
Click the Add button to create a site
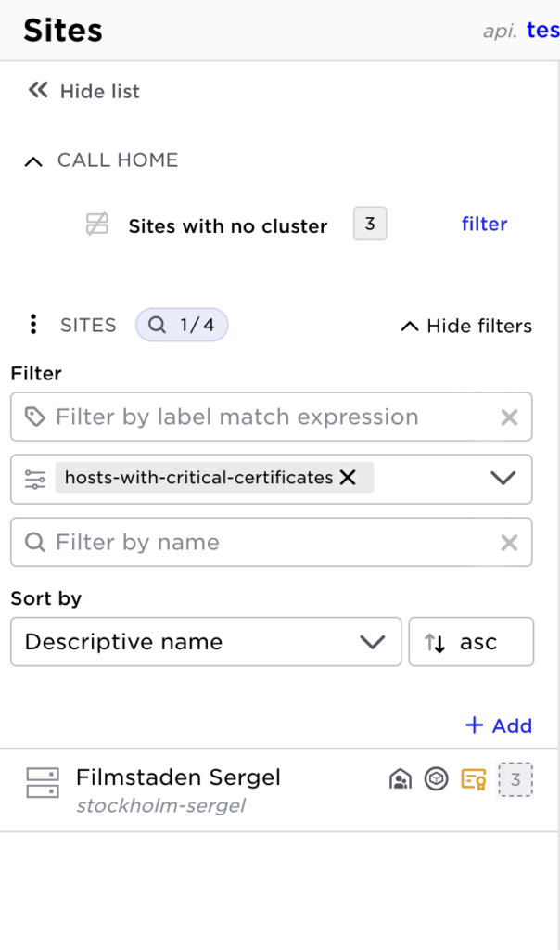coord(499,725)
